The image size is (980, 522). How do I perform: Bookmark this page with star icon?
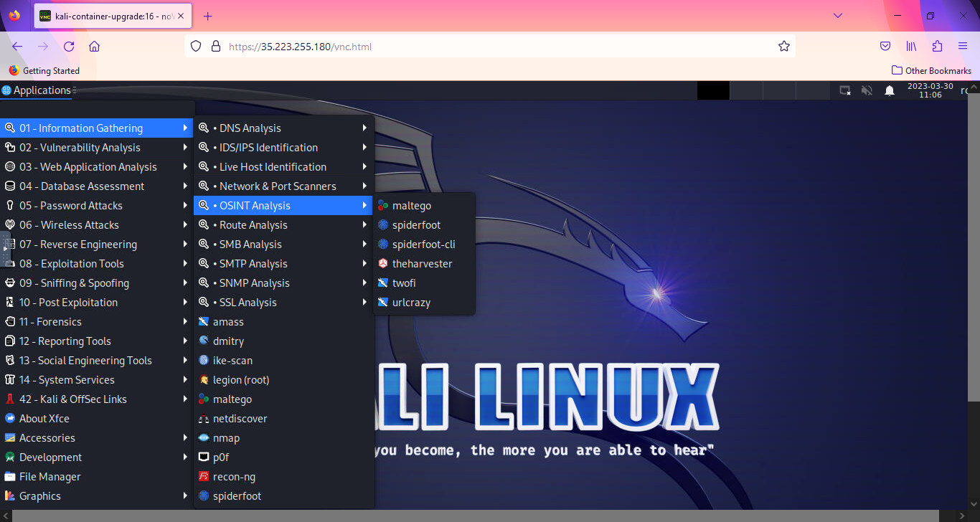(784, 46)
